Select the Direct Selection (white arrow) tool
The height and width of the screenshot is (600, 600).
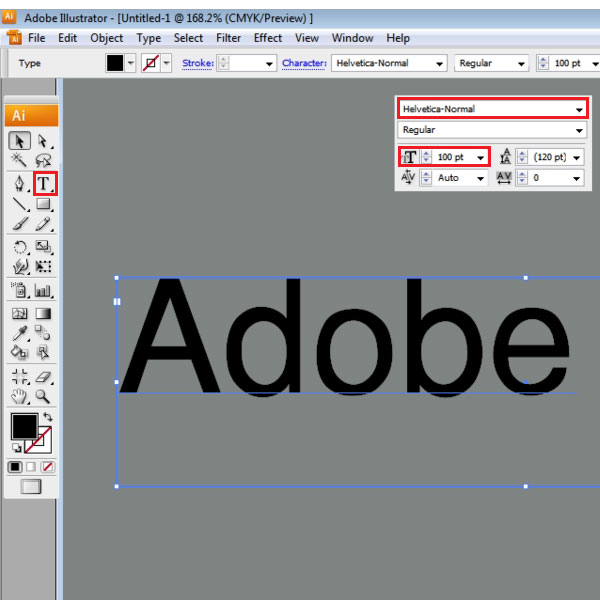point(43,141)
